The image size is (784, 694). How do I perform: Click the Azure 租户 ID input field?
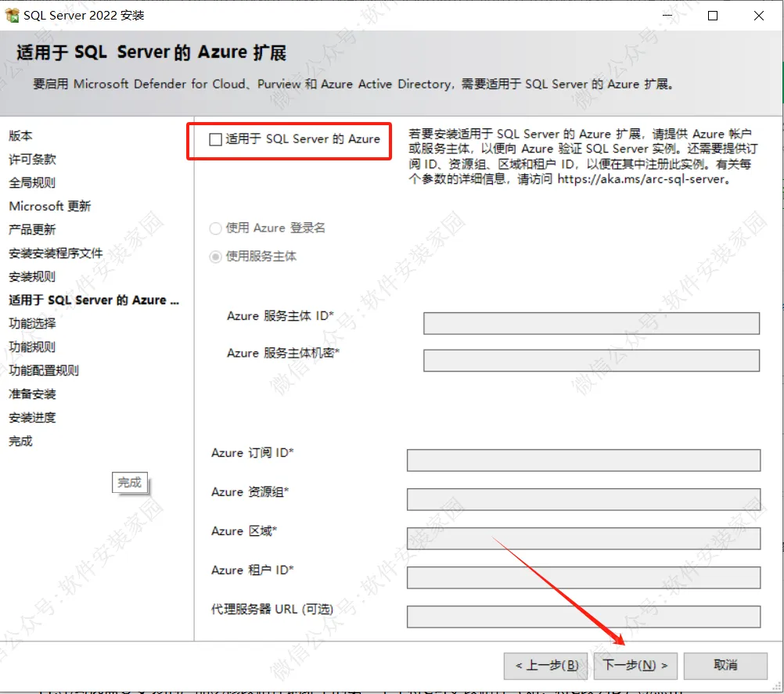pos(584,577)
